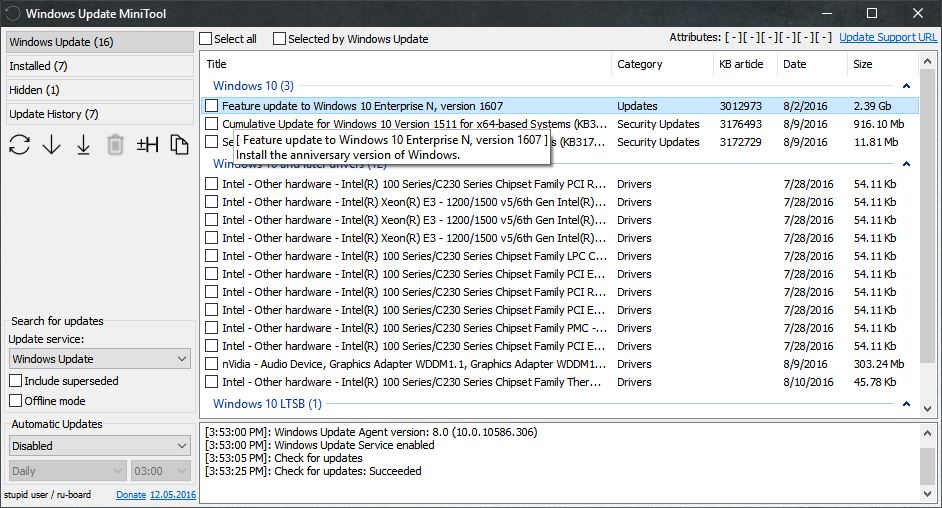This screenshot has height=508, width=942.
Task: Open the Hidden (1) tab
Action: click(100, 90)
